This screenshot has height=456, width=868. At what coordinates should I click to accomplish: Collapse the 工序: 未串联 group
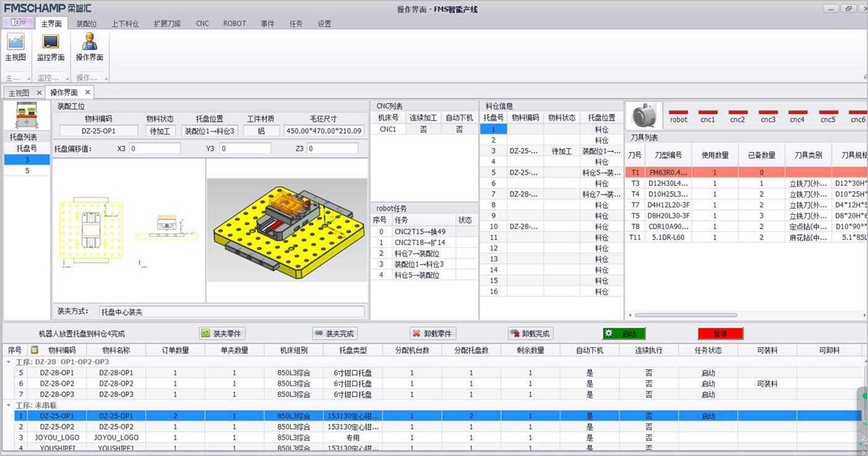pos(9,405)
